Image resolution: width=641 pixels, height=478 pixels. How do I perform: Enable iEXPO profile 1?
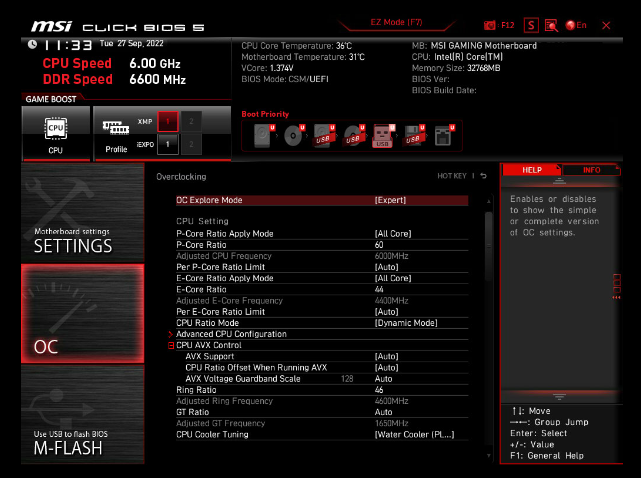(x=168, y=144)
